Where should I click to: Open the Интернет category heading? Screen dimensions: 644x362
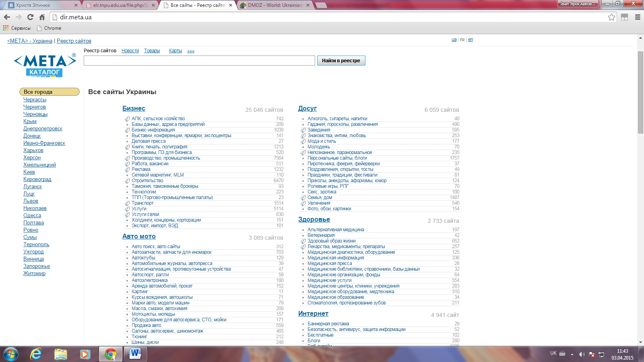[x=313, y=313]
